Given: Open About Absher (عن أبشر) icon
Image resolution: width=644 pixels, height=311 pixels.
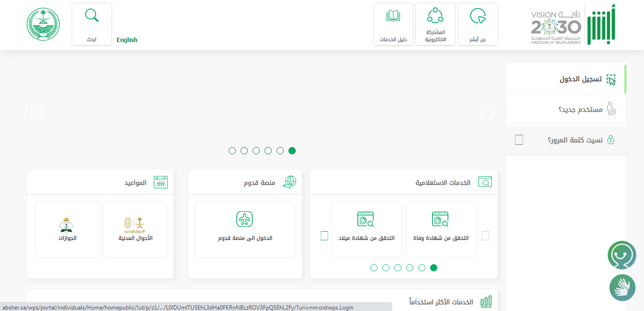Looking at the screenshot, I should click(x=477, y=16).
